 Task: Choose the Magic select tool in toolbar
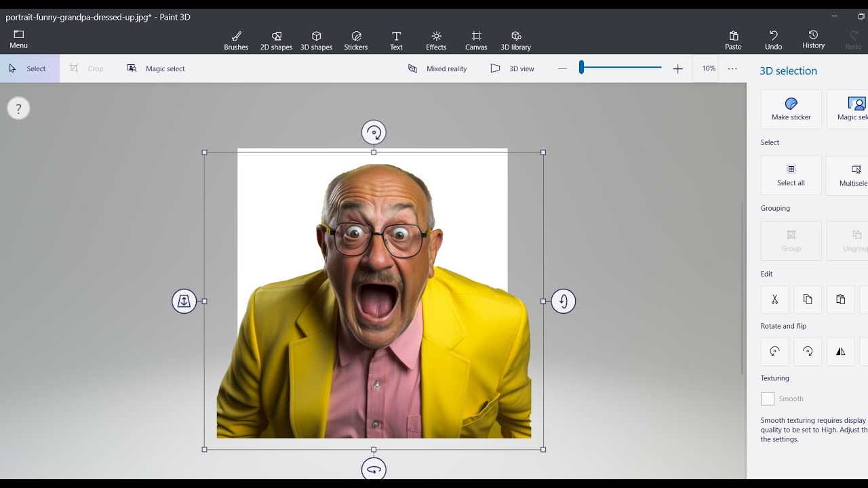click(155, 68)
